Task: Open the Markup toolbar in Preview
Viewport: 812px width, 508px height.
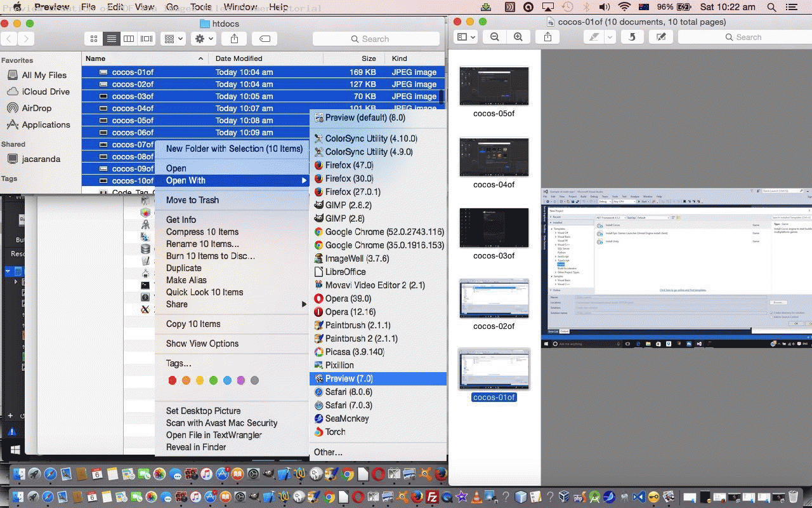Action: coord(660,37)
